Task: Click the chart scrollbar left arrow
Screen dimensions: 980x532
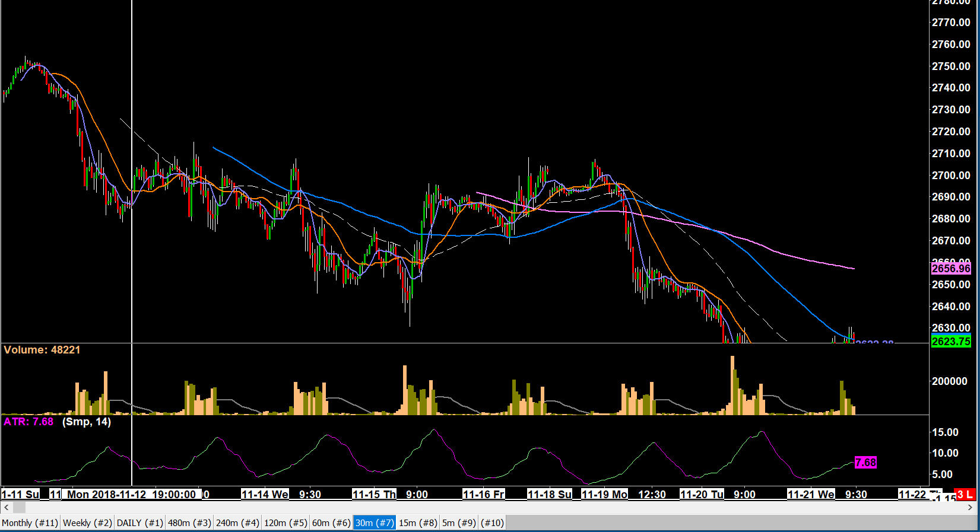Action: click(6, 508)
